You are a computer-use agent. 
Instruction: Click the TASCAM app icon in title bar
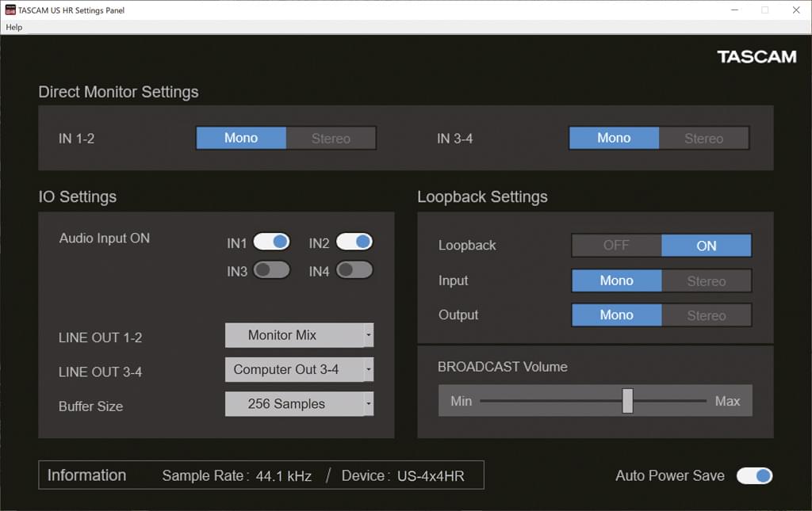10,10
